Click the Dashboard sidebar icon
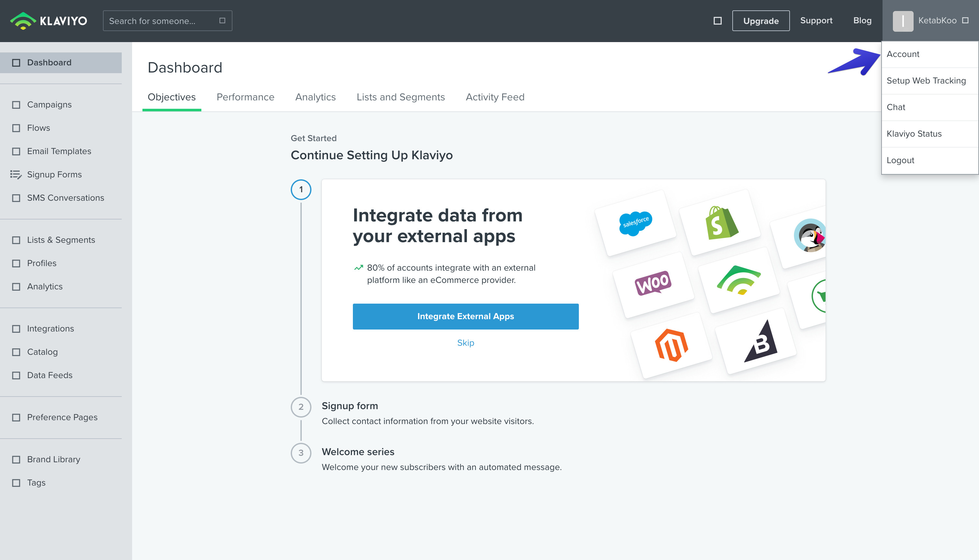The height and width of the screenshot is (560, 979). tap(16, 63)
